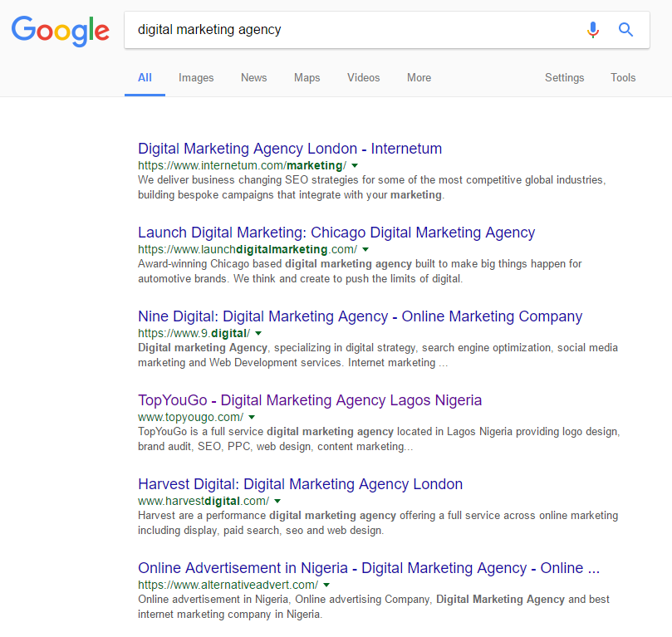Open 'TopYouGo - Digital Marketing Agency Lagos Nigeria'
This screenshot has width=672, height=637.
310,400
